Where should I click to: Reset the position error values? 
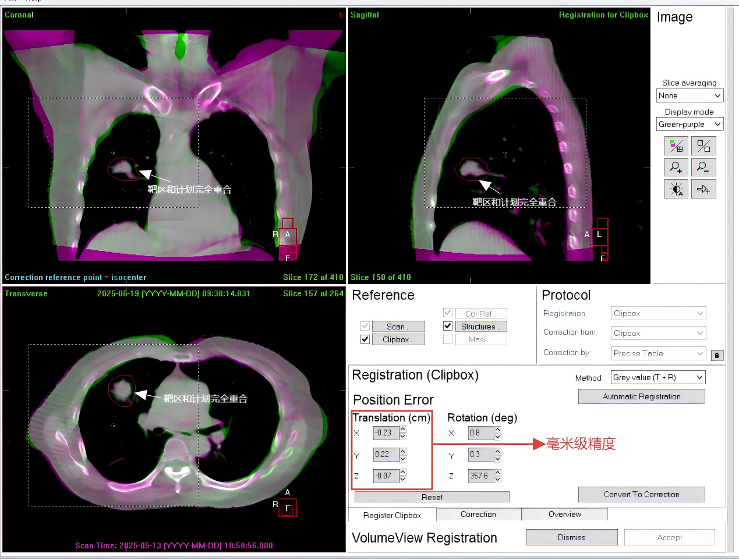click(x=432, y=497)
